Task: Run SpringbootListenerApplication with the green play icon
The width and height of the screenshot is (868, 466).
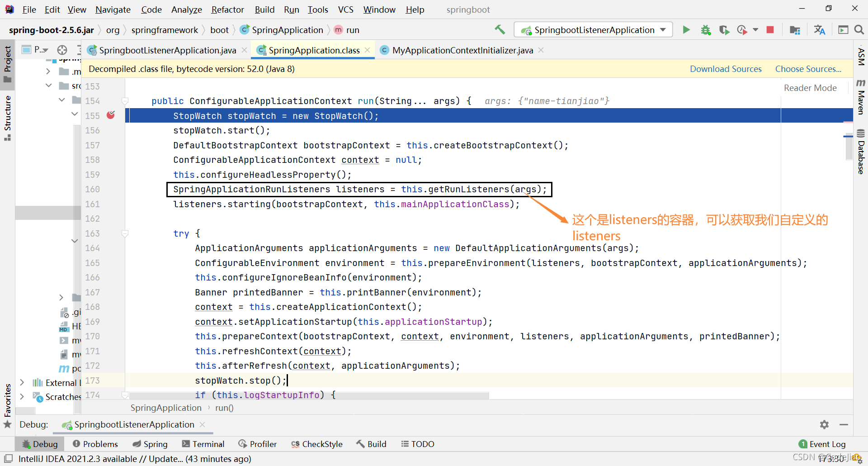Action: (686, 30)
